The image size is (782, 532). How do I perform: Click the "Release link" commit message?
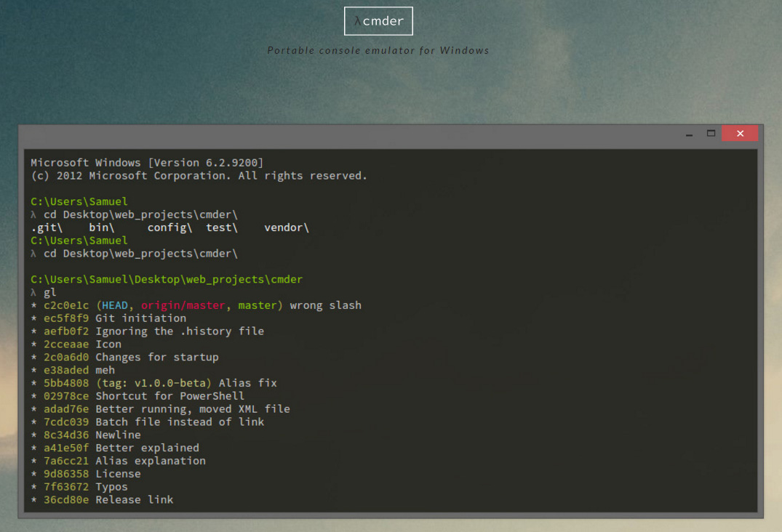tap(134, 499)
